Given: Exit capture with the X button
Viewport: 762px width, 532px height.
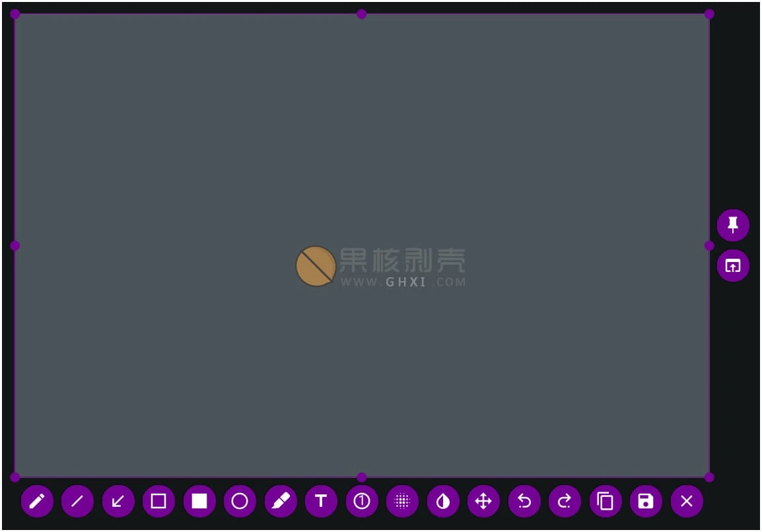Looking at the screenshot, I should point(687,502).
